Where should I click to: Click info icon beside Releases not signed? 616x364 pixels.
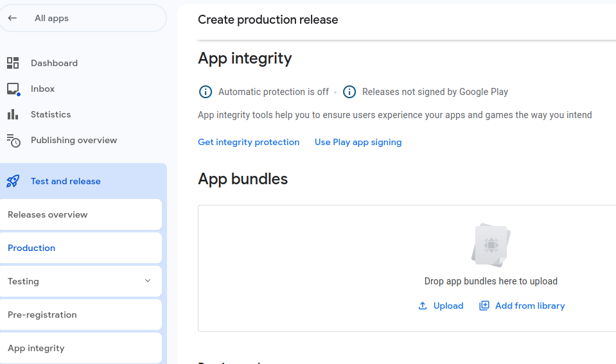349,92
